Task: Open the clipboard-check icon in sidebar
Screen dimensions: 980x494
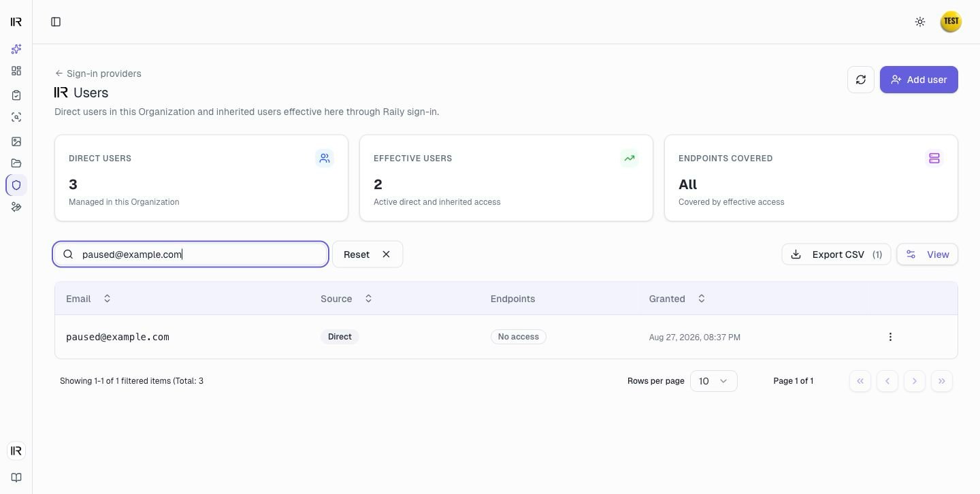Action: pos(16,95)
